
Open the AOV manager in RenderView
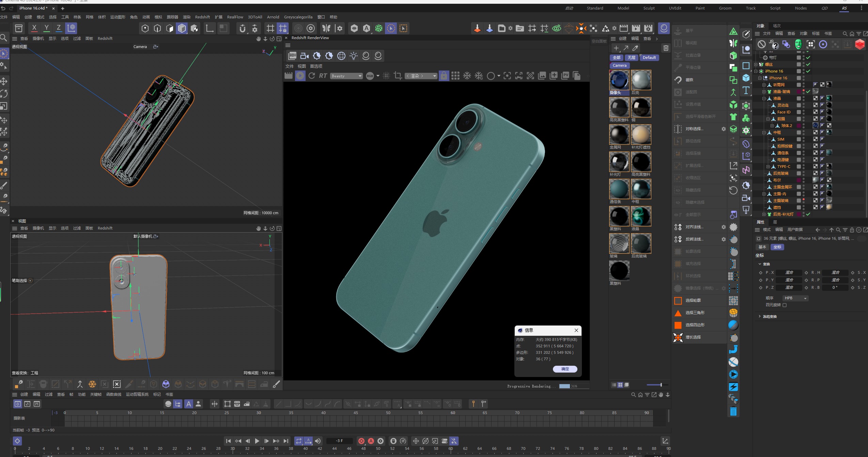[x=292, y=56]
